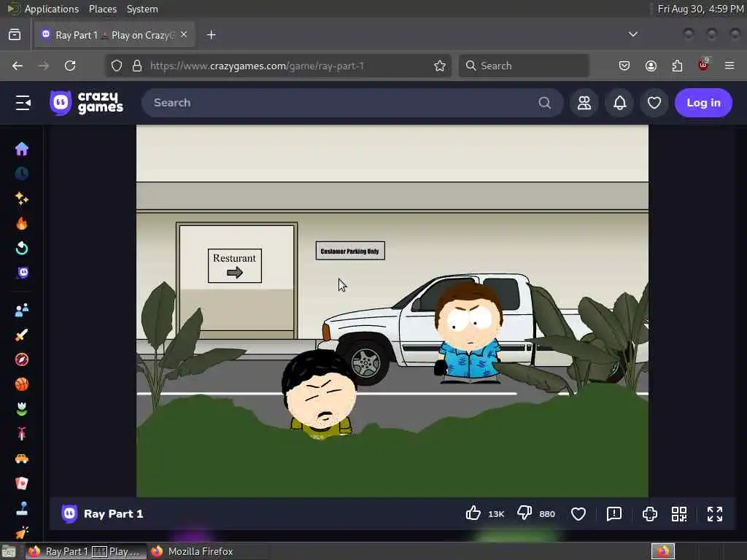Viewport: 747px width, 560px height.
Task: Open the red extension badge icon
Action: [x=703, y=65]
